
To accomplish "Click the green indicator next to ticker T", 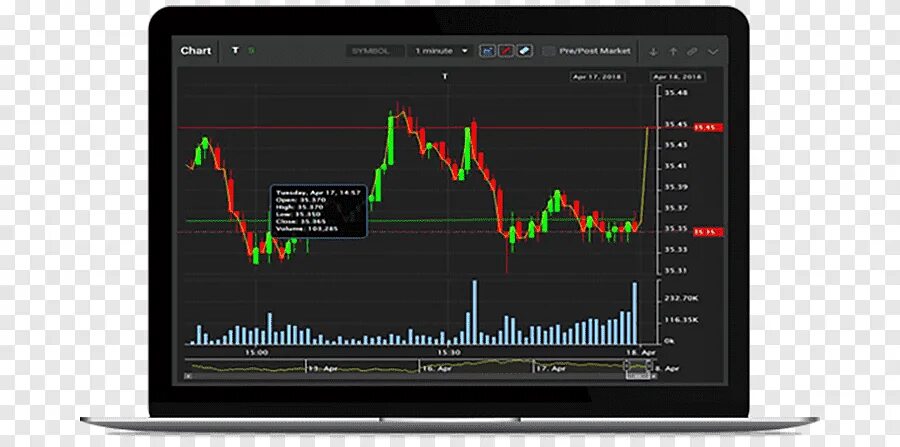I will (x=251, y=50).
